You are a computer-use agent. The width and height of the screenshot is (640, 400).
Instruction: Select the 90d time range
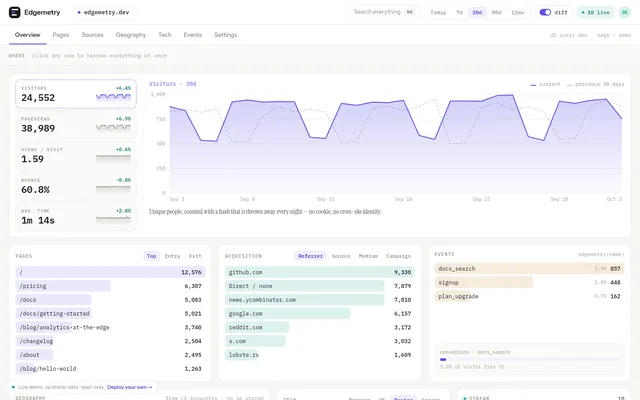[496, 13]
